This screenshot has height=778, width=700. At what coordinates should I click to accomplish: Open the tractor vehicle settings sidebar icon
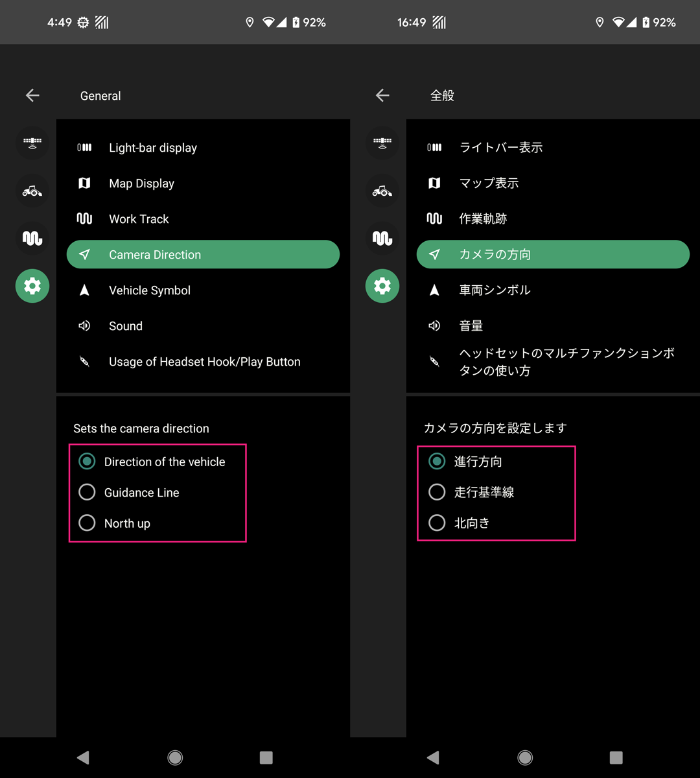pos(32,191)
